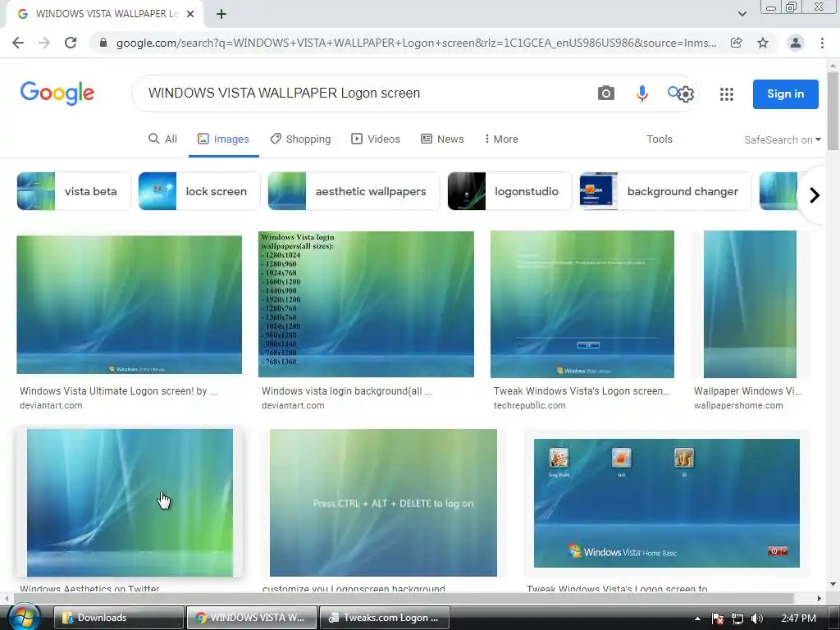Viewport: 840px width, 630px height.
Task: Filter by lock screen chip
Action: (x=199, y=191)
